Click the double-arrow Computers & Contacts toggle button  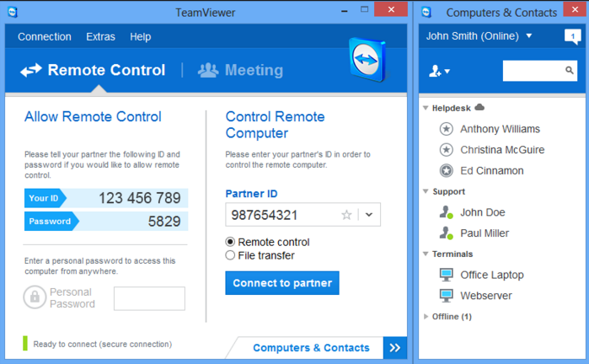coord(395,348)
